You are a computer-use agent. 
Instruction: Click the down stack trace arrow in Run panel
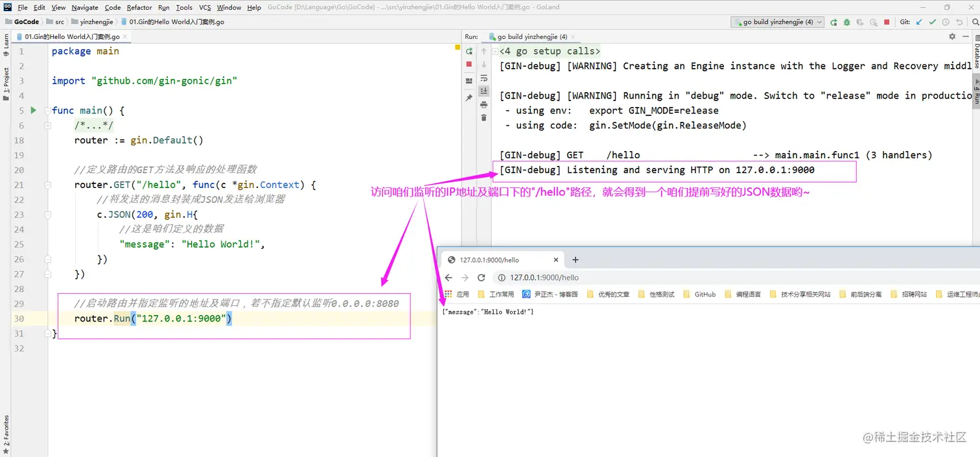[x=484, y=65]
